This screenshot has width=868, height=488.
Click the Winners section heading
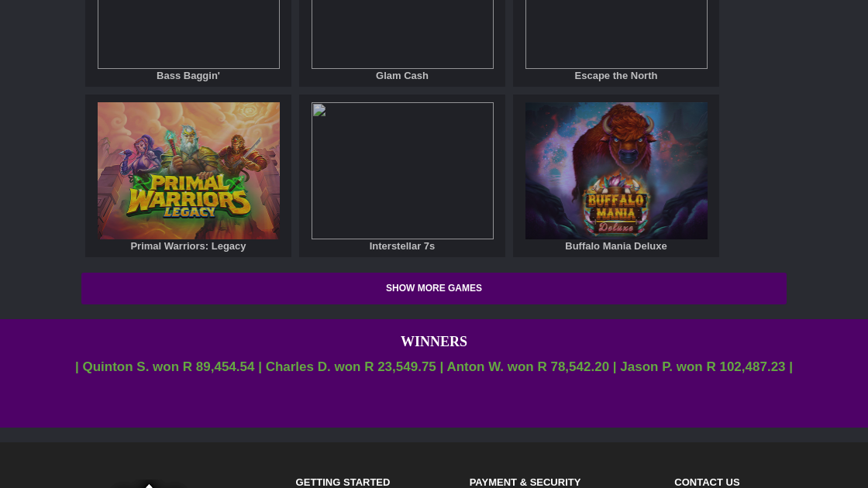tap(434, 342)
